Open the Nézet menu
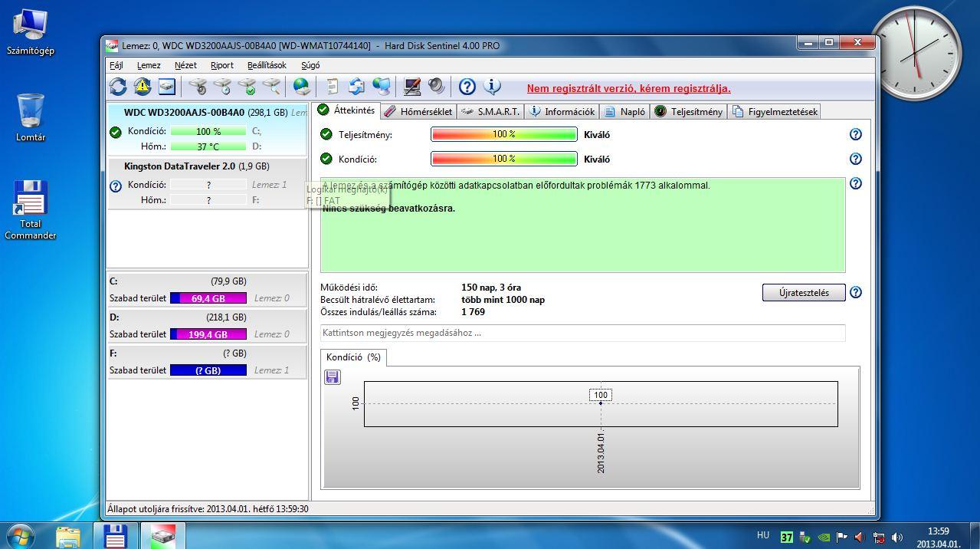 click(185, 65)
